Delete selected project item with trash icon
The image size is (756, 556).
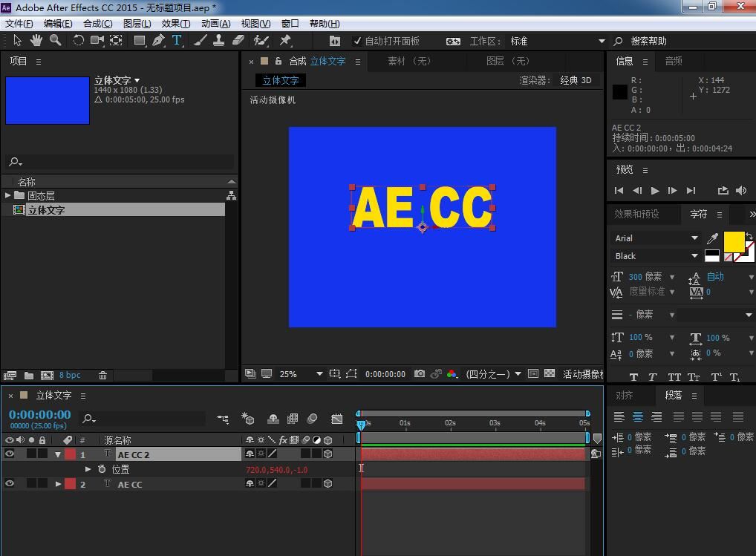point(102,376)
